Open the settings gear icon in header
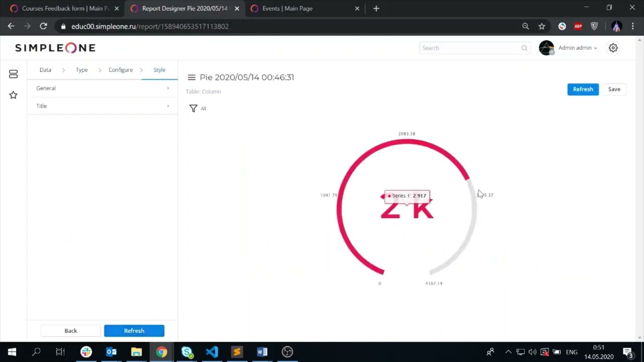This screenshot has width=644, height=362. coord(613,48)
